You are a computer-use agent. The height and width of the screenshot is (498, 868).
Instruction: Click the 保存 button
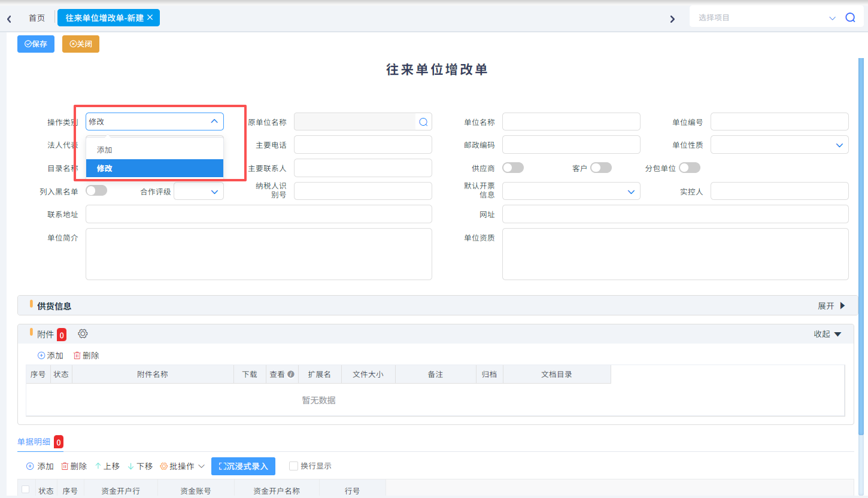[x=36, y=44]
